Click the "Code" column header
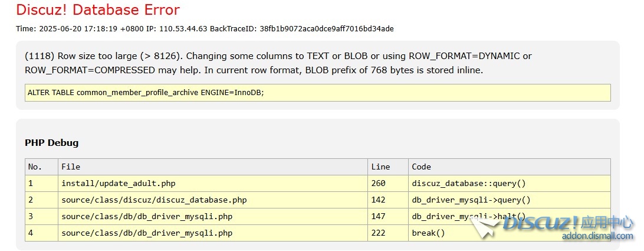This screenshot has width=644, height=251. pyautogui.click(x=510, y=167)
